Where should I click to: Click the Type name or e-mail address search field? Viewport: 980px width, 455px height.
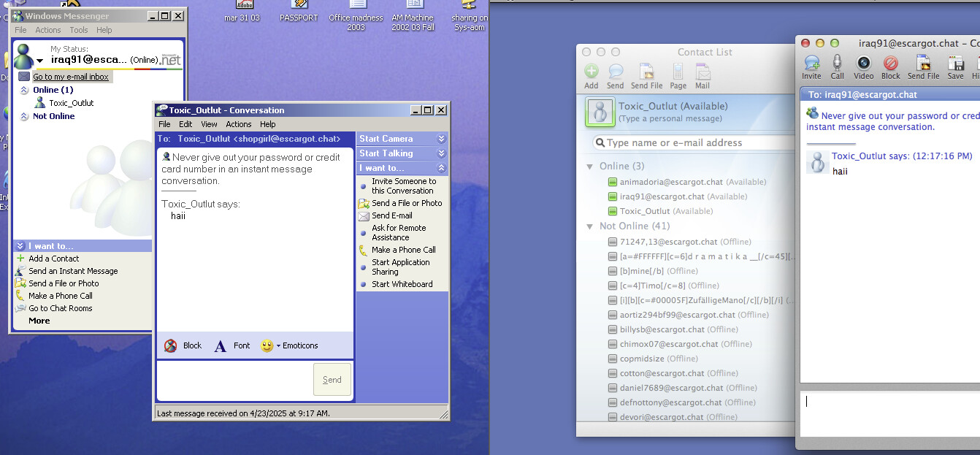694,143
